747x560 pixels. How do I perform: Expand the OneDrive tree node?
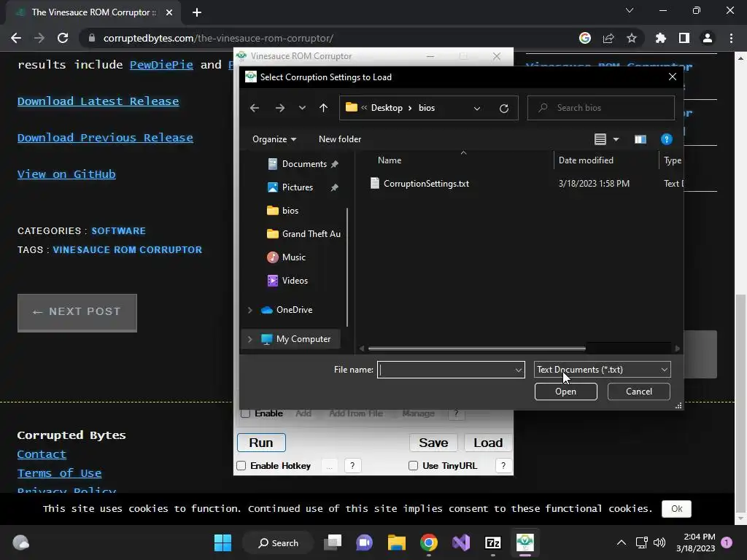250,310
